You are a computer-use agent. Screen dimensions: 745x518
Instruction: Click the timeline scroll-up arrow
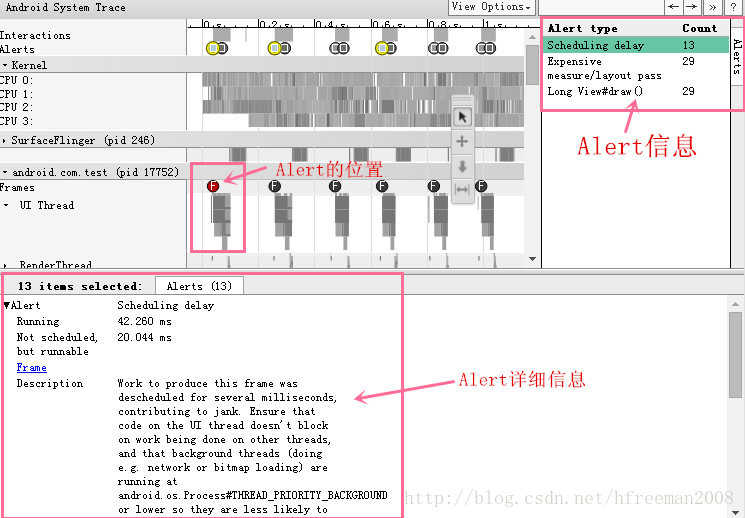[532, 37]
